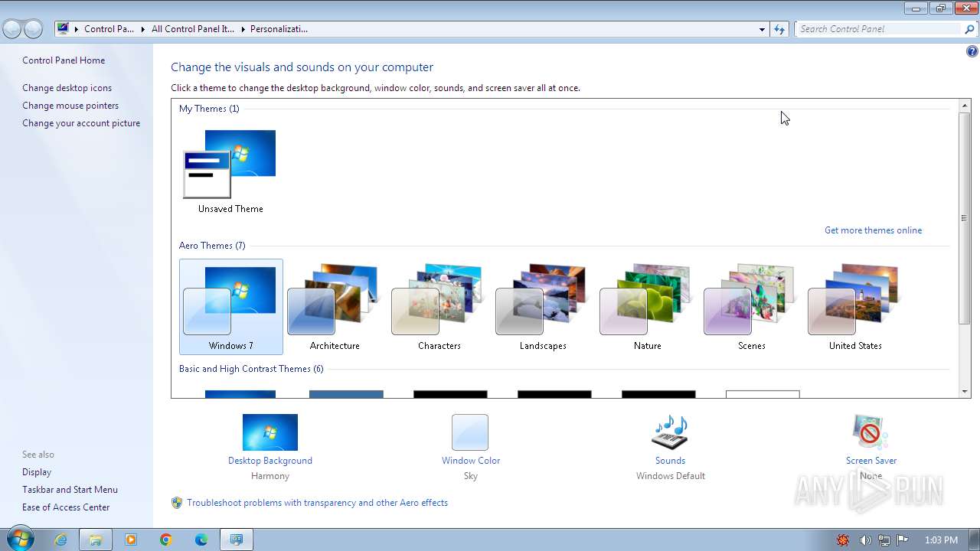Launch Google Chrome from taskbar
Image resolution: width=980 pixels, height=551 pixels.
pyautogui.click(x=166, y=540)
